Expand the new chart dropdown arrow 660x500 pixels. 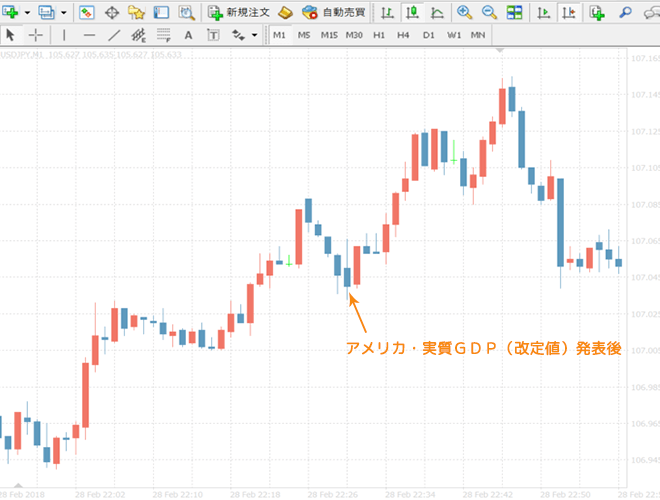[x=27, y=13]
